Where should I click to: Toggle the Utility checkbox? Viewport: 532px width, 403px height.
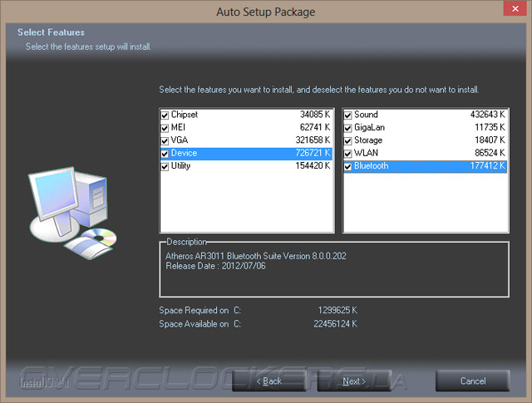point(165,166)
